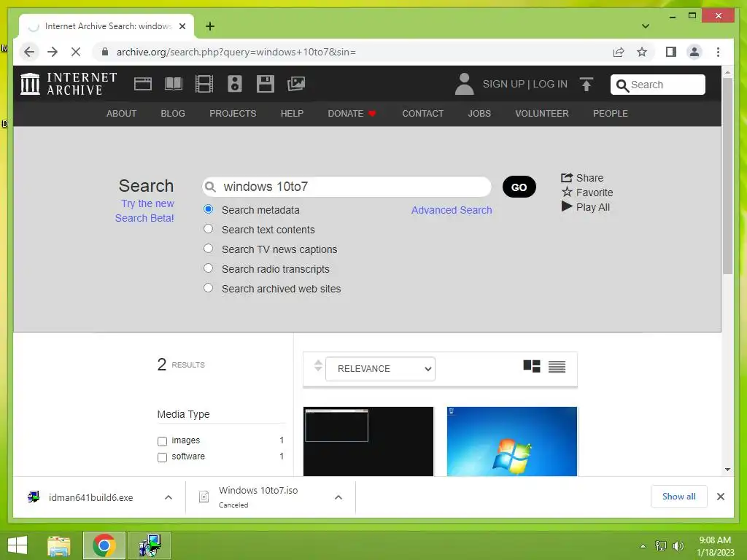The width and height of the screenshot is (747, 560).
Task: Open the VOLUNTEER menu item
Action: pyautogui.click(x=542, y=113)
